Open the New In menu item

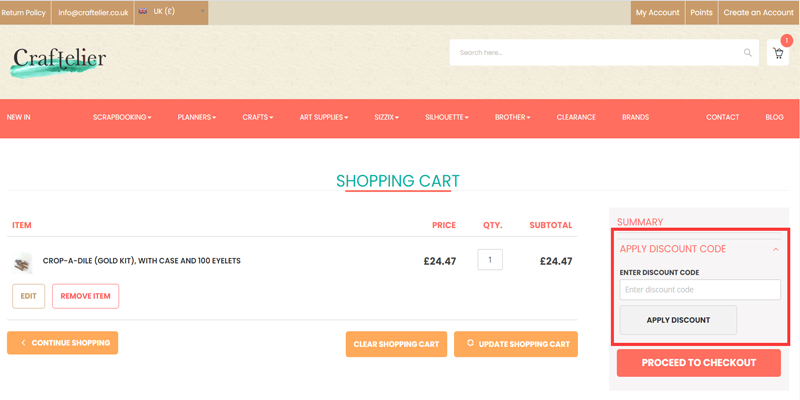coord(18,117)
